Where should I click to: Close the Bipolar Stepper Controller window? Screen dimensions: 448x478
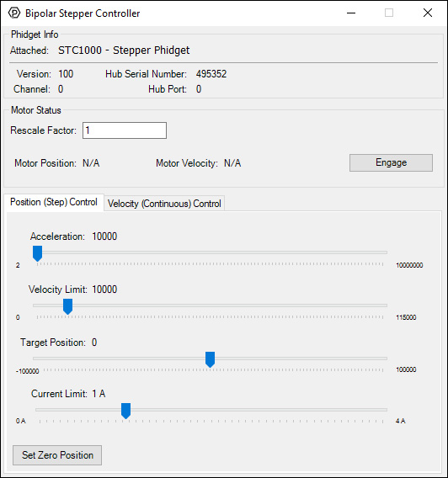[x=428, y=13]
